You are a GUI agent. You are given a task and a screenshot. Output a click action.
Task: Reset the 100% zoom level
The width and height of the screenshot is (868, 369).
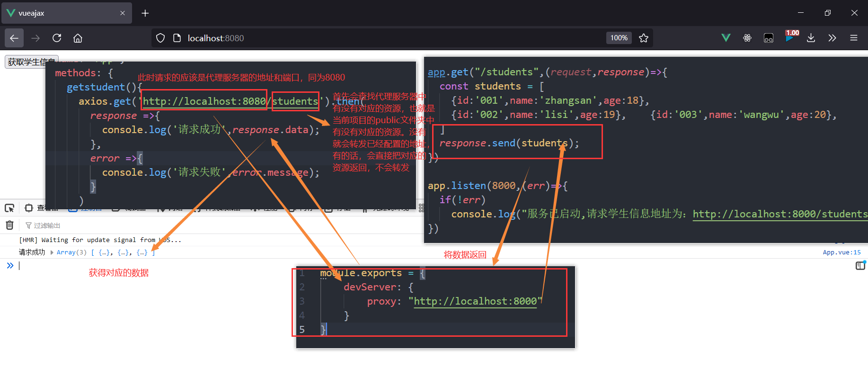coord(619,38)
